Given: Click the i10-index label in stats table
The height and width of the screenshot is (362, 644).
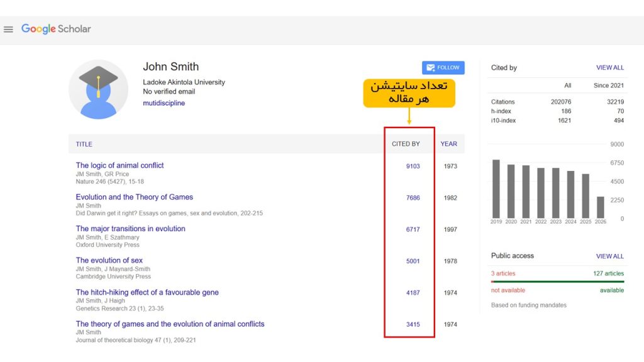Looking at the screenshot, I should coord(503,121).
